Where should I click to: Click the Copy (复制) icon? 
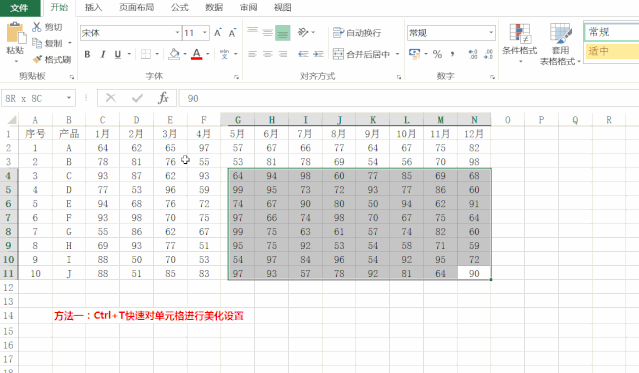(x=37, y=43)
